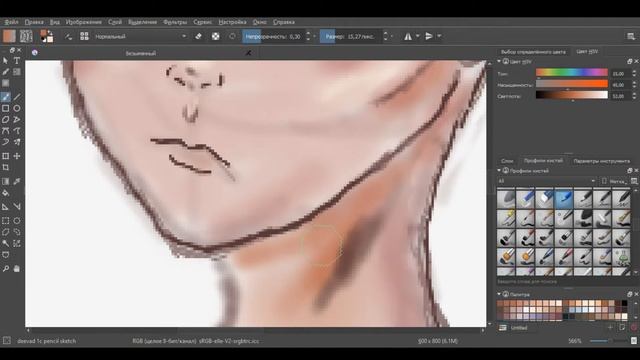Select the straight line tool
Viewport: 640px width, 360px height.
[17, 97]
